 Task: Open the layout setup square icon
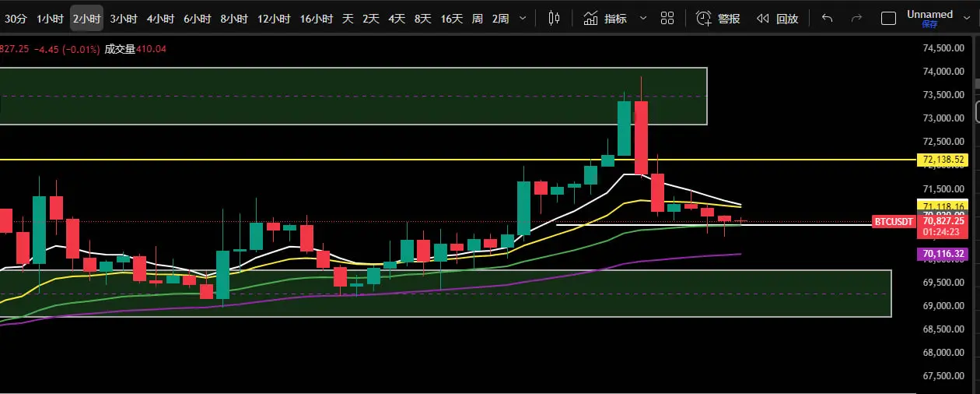pos(888,18)
